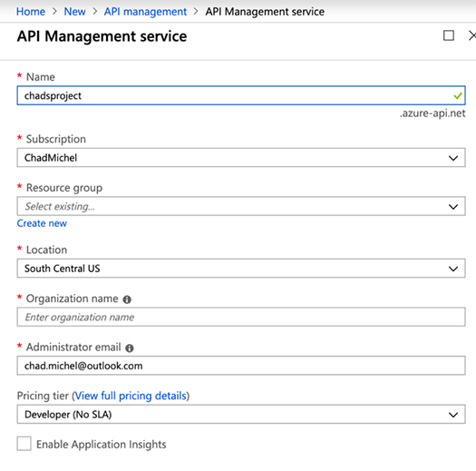Click the Name field containing chadsproject
476x471 pixels.
click(x=241, y=95)
